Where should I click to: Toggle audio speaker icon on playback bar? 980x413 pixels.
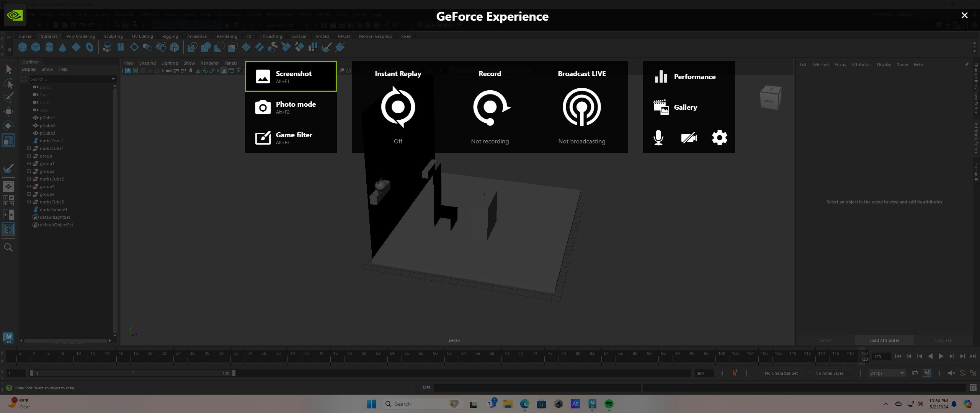click(x=951, y=373)
